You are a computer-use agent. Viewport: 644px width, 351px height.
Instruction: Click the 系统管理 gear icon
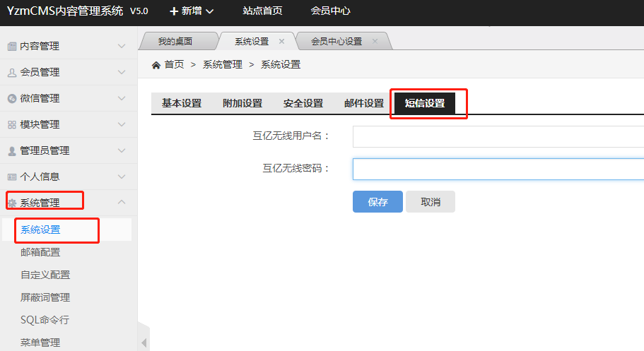coord(11,203)
